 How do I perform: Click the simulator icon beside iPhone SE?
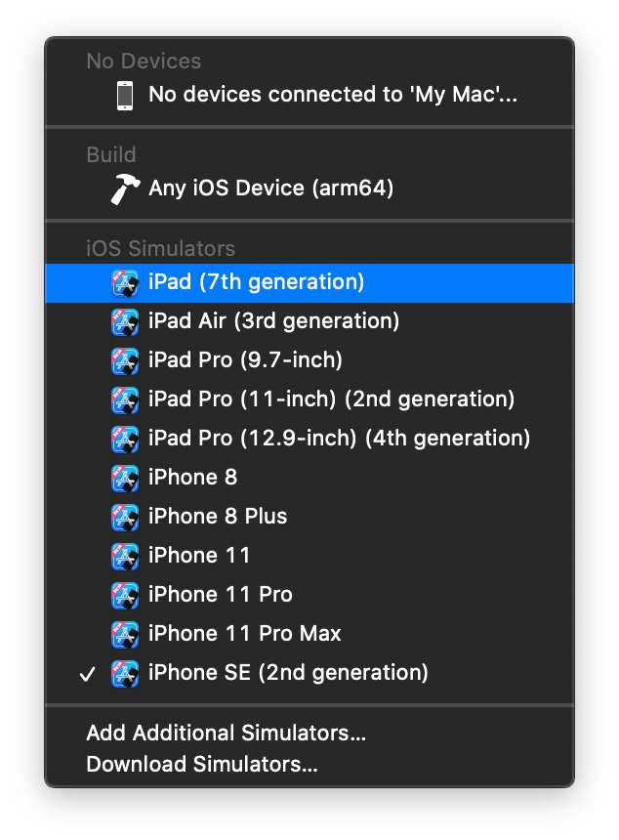[124, 673]
